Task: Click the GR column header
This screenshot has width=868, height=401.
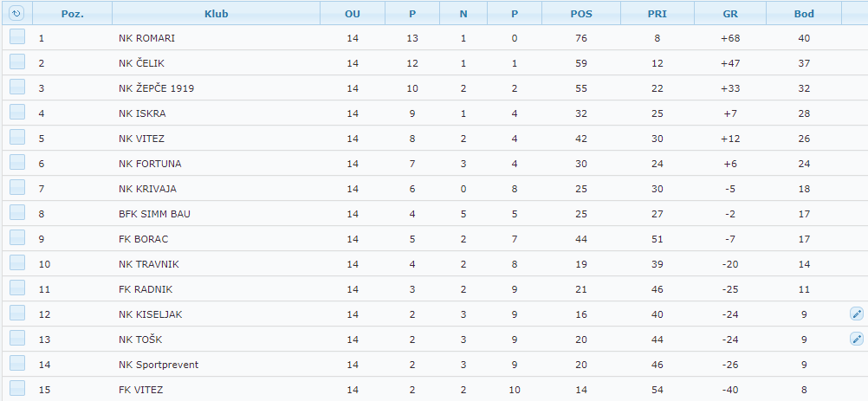Action: click(x=730, y=14)
